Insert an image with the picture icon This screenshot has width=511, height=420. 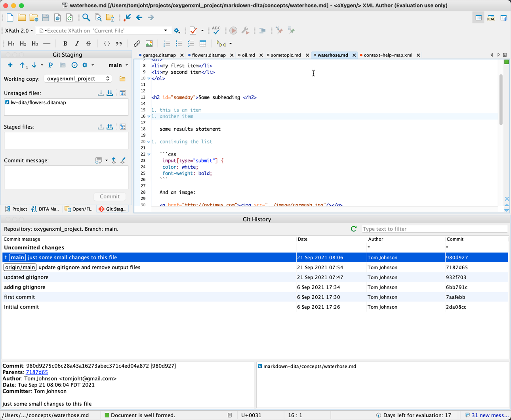(x=149, y=44)
